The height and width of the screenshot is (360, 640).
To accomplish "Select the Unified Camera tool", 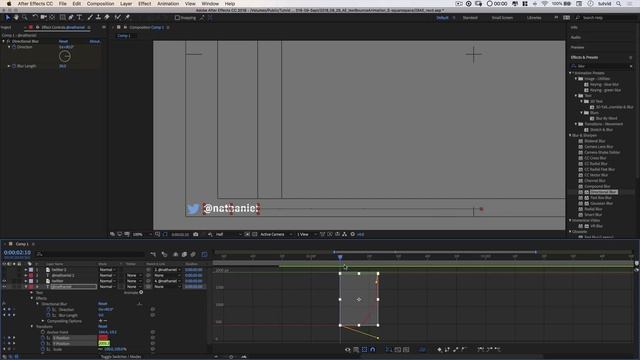I will 43,18.
